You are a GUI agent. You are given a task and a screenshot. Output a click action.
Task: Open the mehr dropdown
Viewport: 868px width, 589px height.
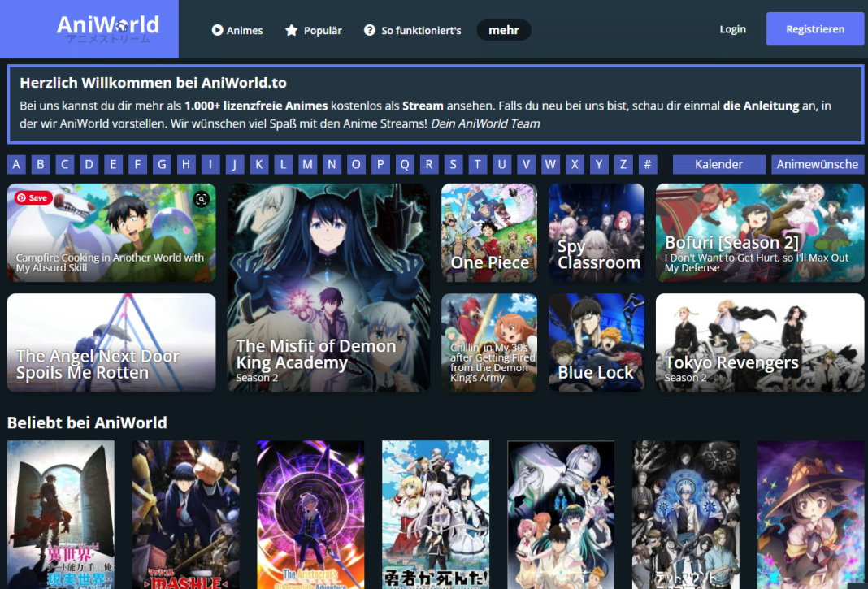click(504, 29)
